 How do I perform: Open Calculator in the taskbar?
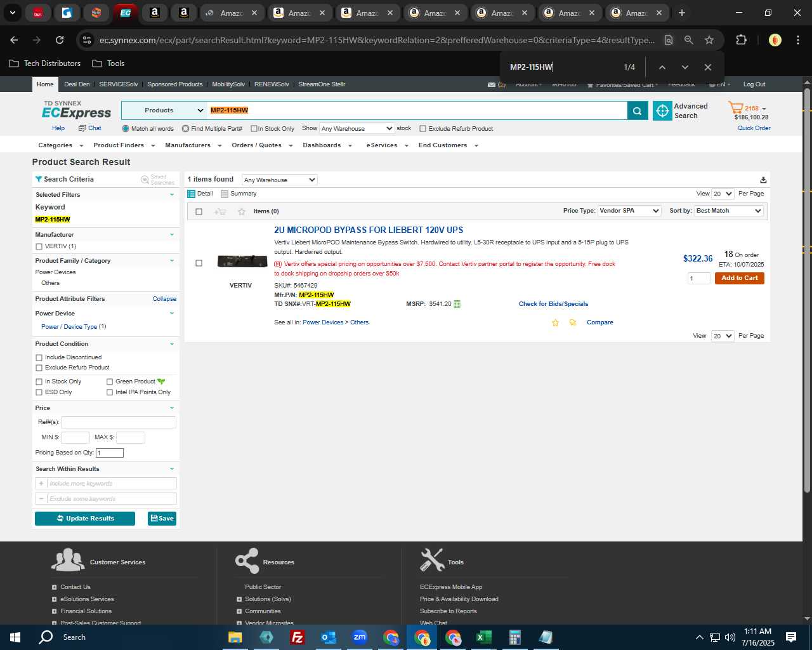pyautogui.click(x=514, y=637)
